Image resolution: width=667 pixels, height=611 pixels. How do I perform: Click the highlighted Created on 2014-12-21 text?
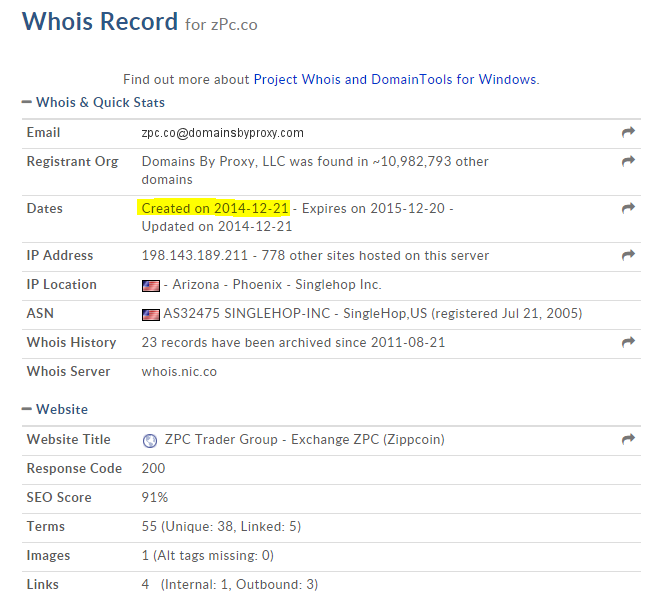coord(215,208)
